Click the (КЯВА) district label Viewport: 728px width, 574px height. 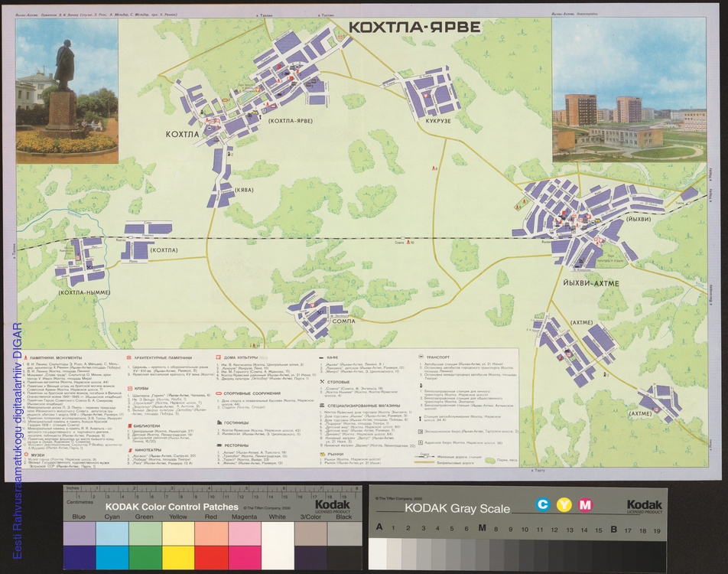(x=244, y=190)
